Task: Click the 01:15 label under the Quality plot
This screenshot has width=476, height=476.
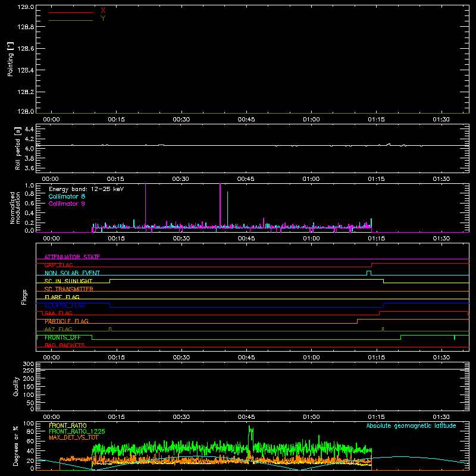Action: [376, 417]
